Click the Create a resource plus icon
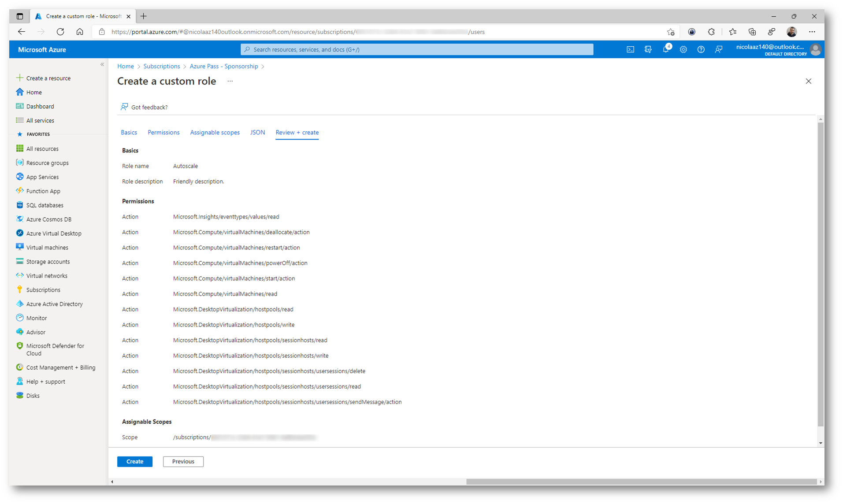 click(20, 78)
